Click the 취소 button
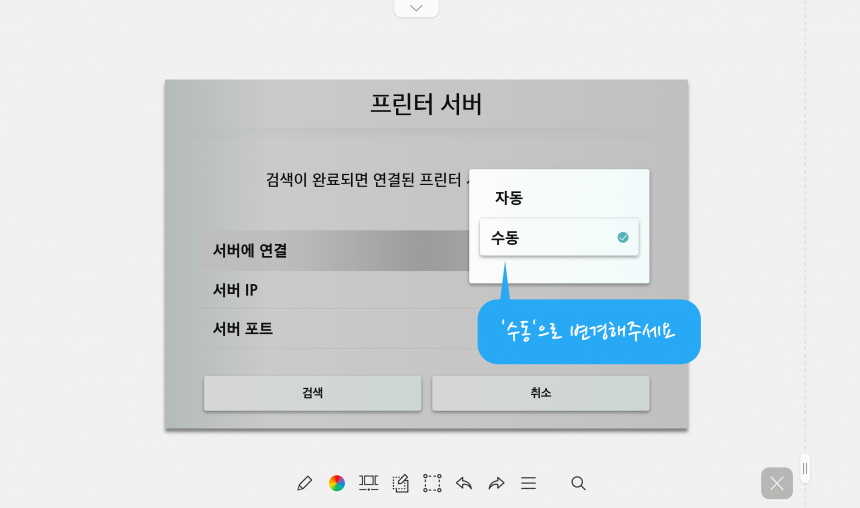 coord(541,393)
